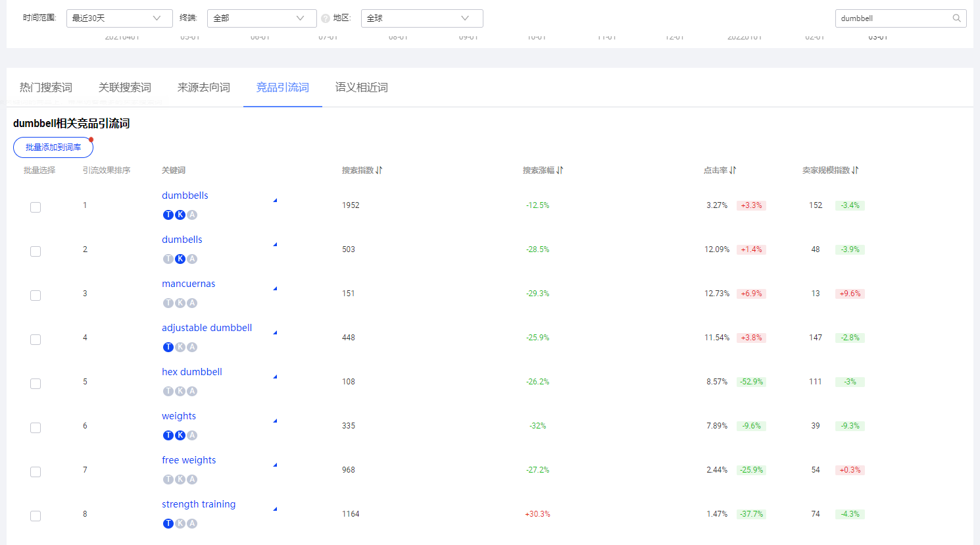Click the blue triangle beside mancuernas
This screenshot has height=545, width=980.
point(275,289)
